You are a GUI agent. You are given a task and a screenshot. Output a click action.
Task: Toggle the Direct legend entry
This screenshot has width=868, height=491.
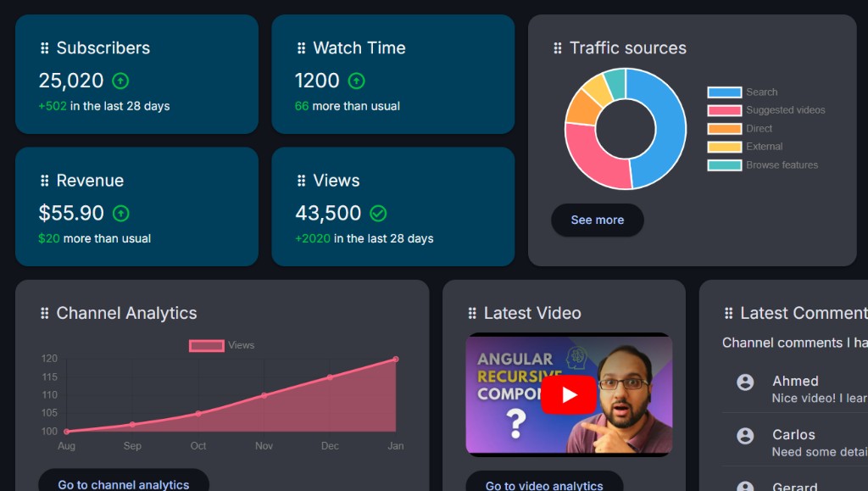(x=739, y=128)
